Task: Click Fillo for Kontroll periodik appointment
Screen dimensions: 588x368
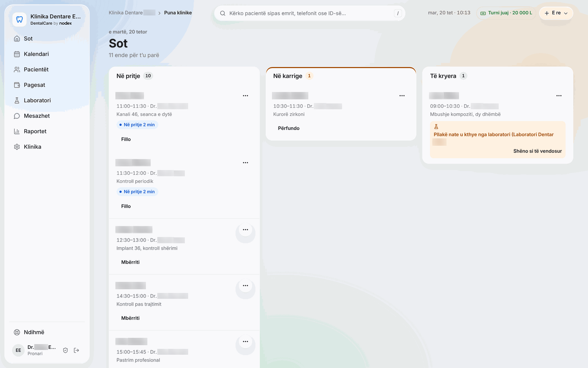Action: (x=126, y=206)
